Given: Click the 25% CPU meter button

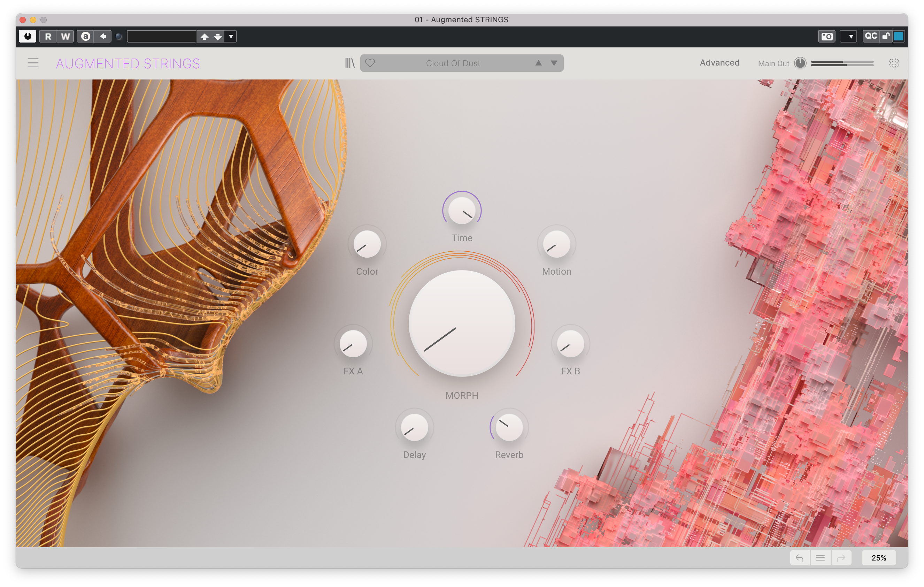Looking at the screenshot, I should [879, 558].
